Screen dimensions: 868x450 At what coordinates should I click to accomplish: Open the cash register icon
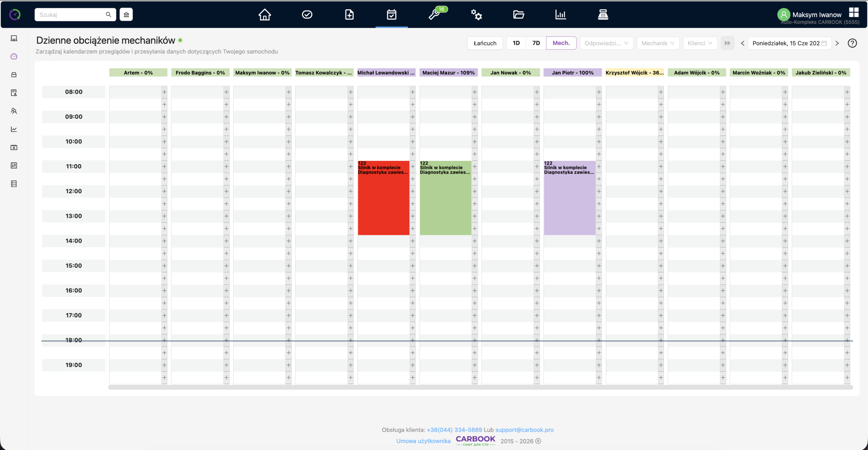coord(603,15)
